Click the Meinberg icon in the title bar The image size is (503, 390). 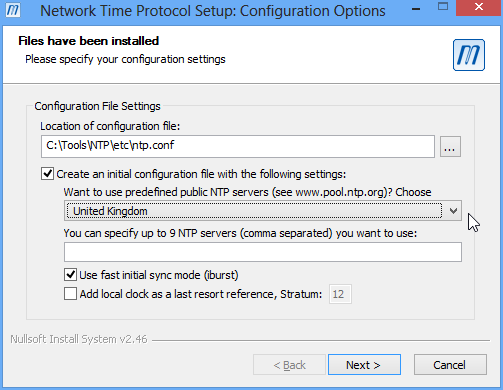[x=13, y=10]
